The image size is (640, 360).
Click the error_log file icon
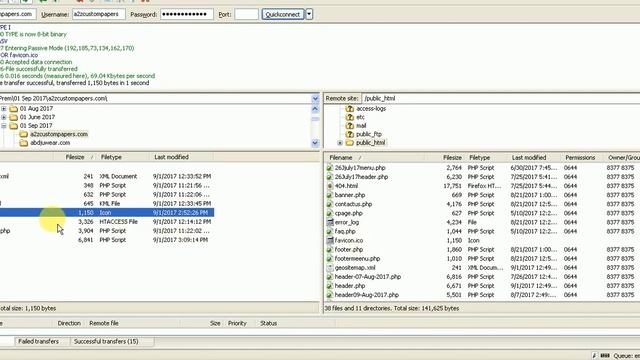click(x=330, y=222)
